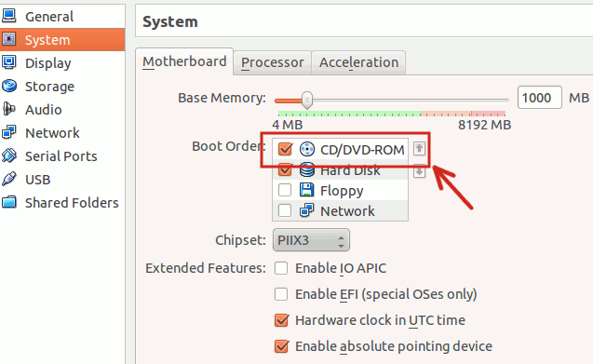Select the Display monitor icon
593x364 pixels.
9,62
